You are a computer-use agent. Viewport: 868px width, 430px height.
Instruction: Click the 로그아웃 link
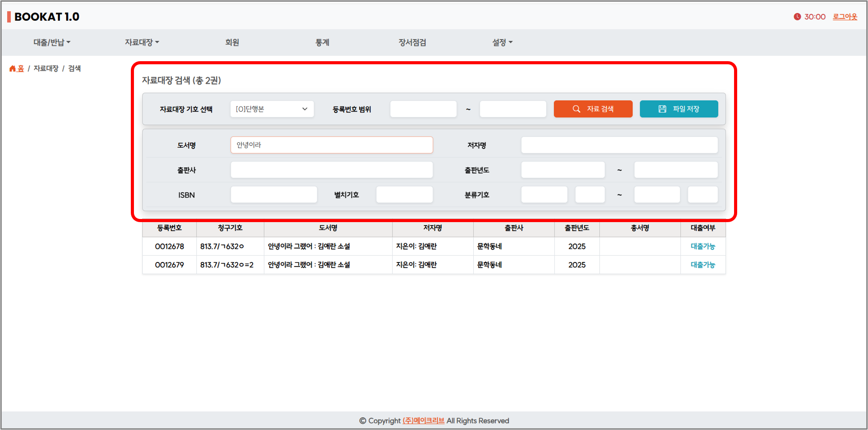844,17
